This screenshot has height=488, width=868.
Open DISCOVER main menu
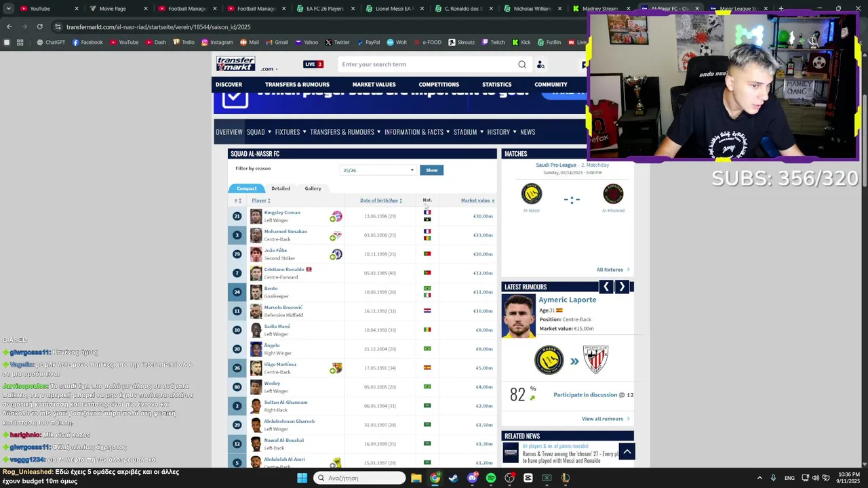click(229, 85)
